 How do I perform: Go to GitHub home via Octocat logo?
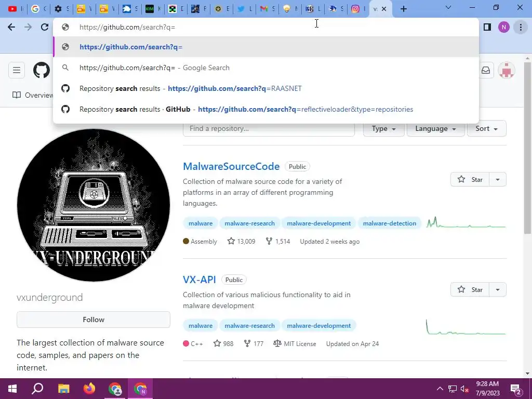[x=42, y=70]
